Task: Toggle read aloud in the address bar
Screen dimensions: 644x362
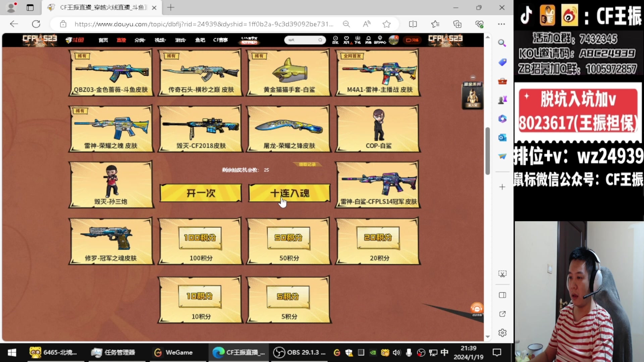Action: [367, 24]
